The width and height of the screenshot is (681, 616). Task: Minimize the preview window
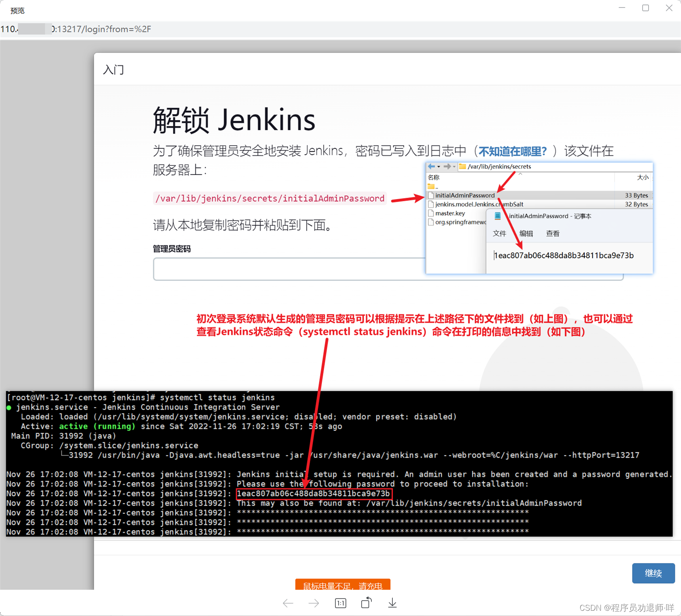tap(622, 8)
